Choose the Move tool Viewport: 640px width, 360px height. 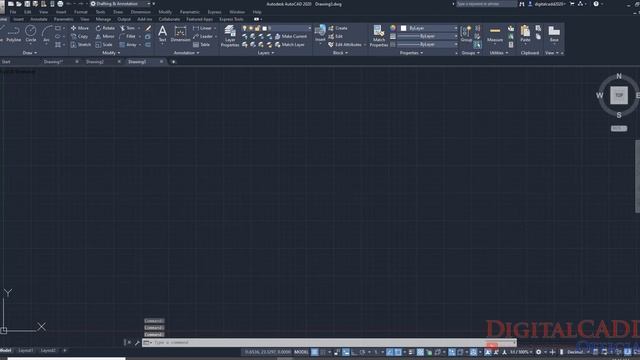[80, 28]
